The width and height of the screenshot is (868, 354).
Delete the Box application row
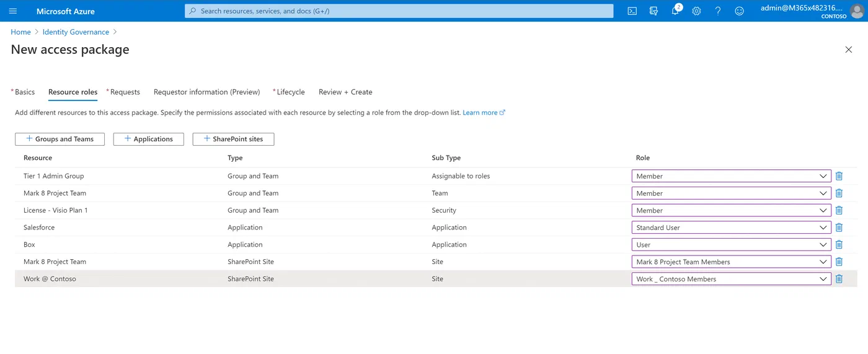click(839, 244)
